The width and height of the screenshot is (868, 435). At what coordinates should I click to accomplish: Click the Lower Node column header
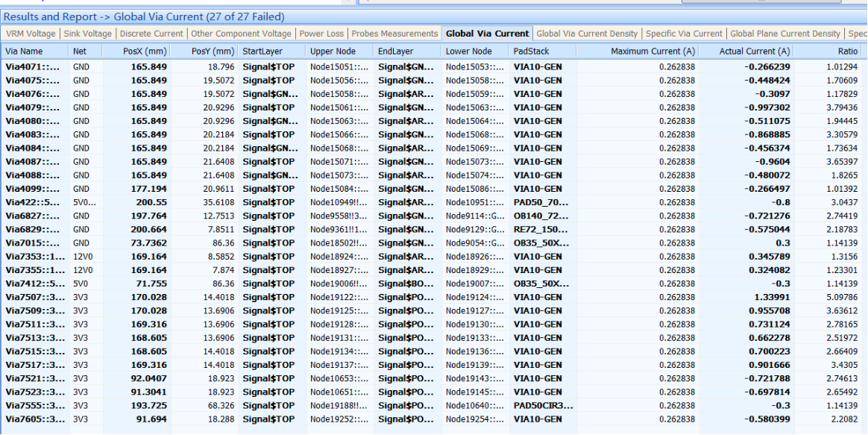point(475,51)
